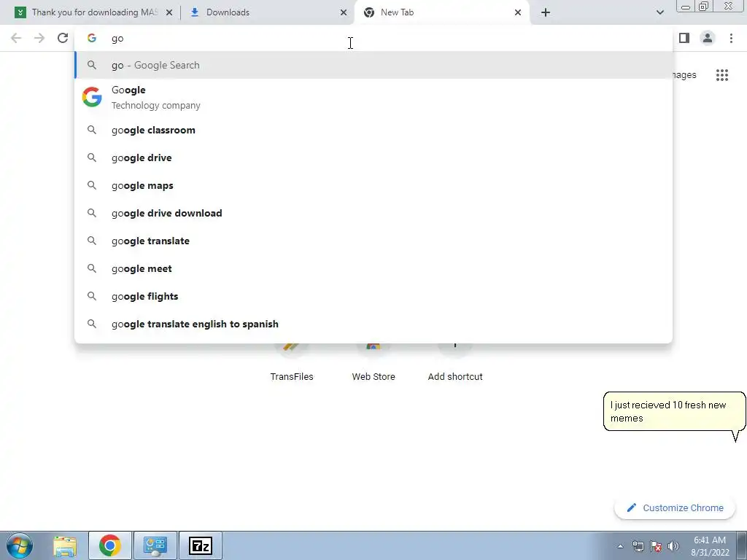The height and width of the screenshot is (560, 747).
Task: Open the Windows Start menu orb
Action: pos(20,545)
